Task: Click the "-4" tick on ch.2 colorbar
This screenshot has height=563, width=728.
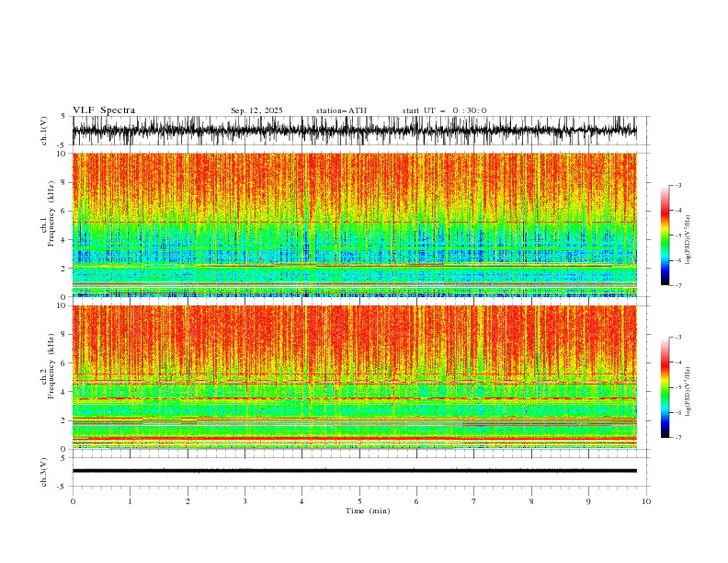Action: coord(678,362)
